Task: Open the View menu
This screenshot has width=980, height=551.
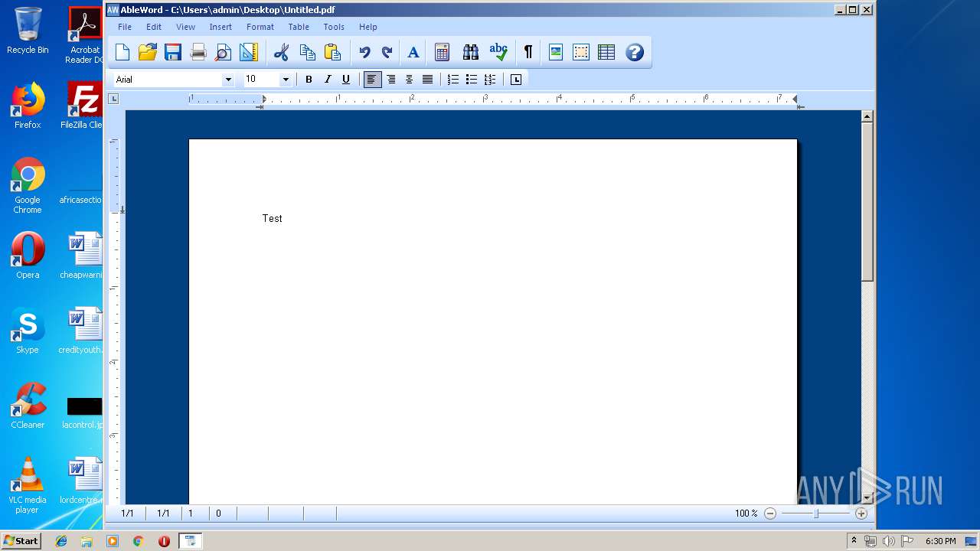Action: [x=185, y=27]
